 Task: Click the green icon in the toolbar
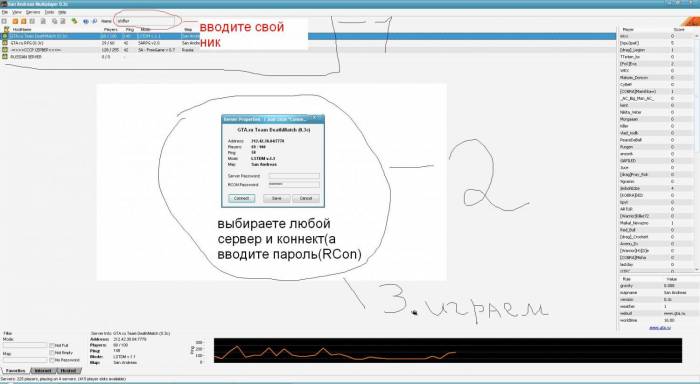(x=74, y=21)
